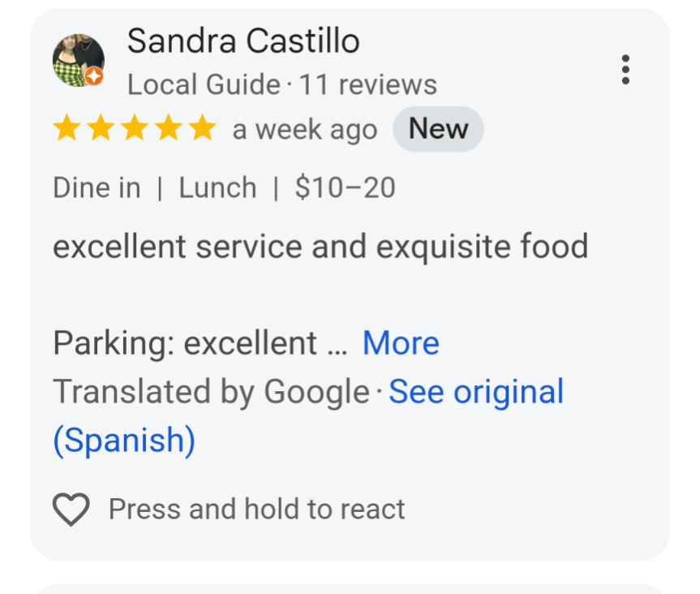The image size is (700, 594).
Task: Select the "$10–20" price range detail
Action: tap(345, 188)
